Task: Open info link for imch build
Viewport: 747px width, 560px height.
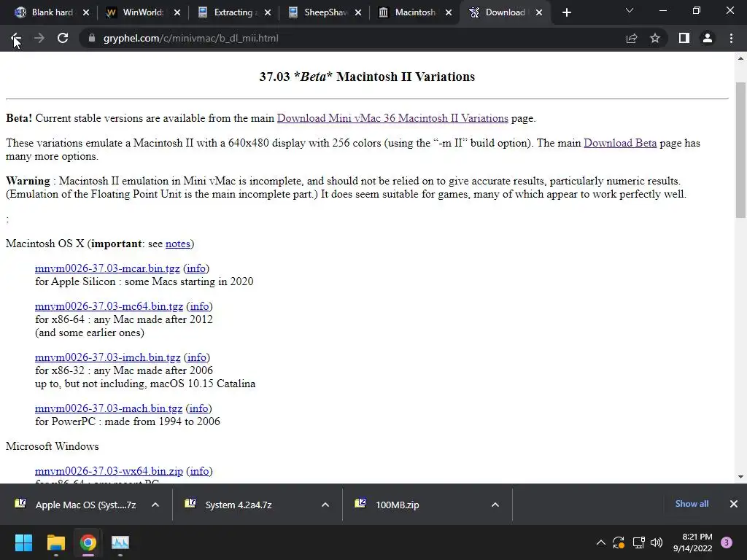Action: tap(197, 357)
